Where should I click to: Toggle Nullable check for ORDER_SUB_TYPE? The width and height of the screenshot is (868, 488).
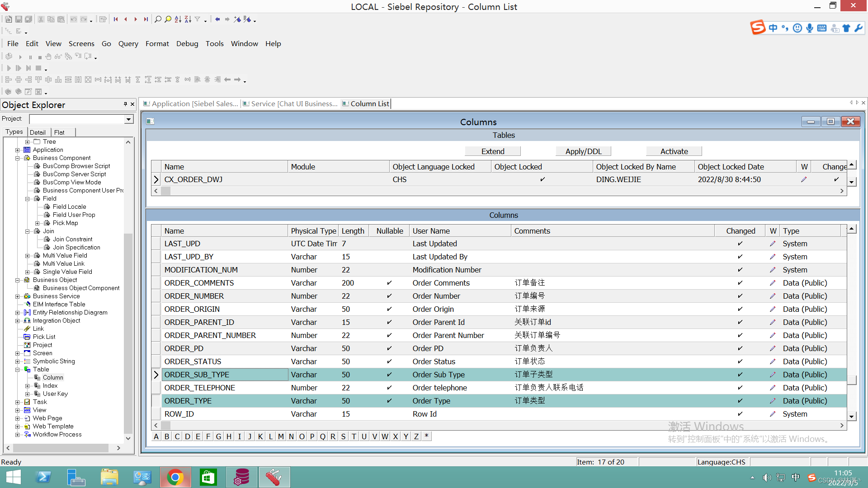click(x=389, y=375)
